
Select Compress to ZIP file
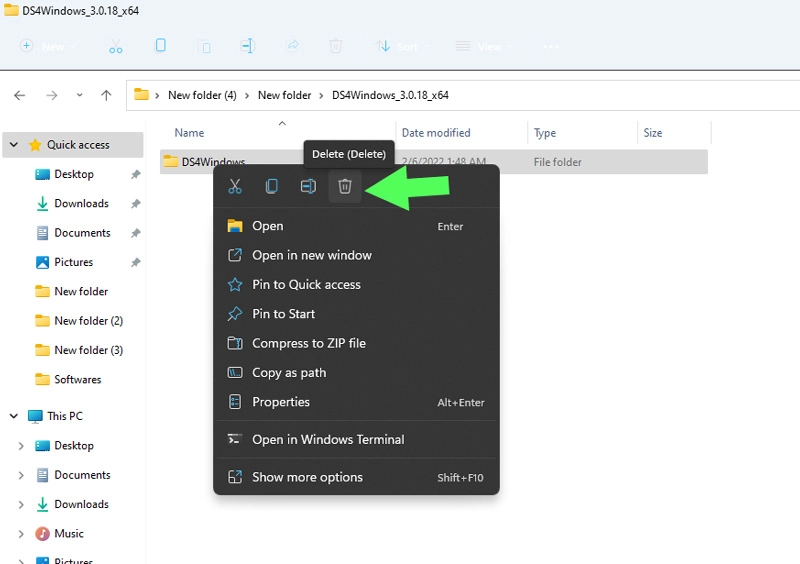point(356,343)
